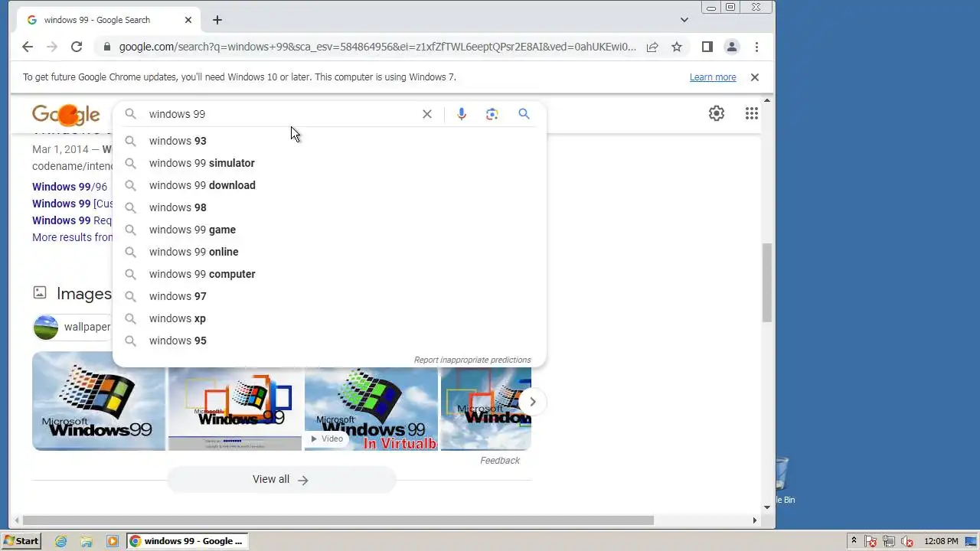Screen dimensions: 980x551
Task: Go back with the browser back arrow
Action: (28, 47)
